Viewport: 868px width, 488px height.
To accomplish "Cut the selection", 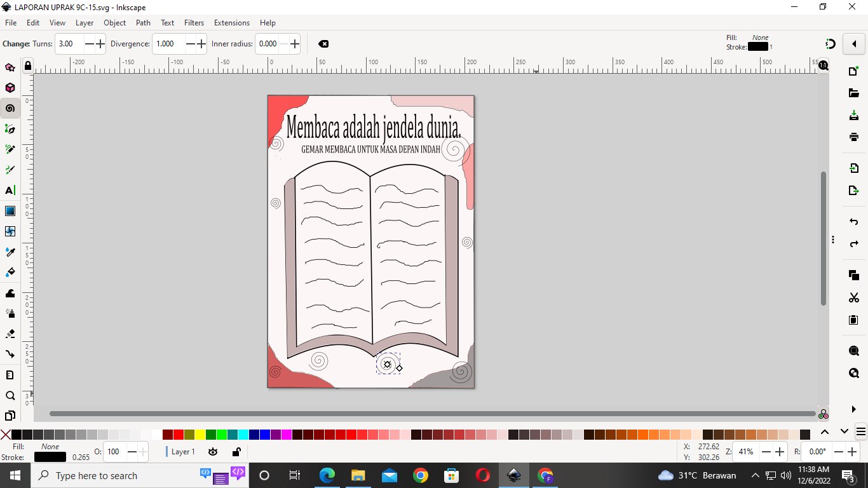I will point(854,297).
